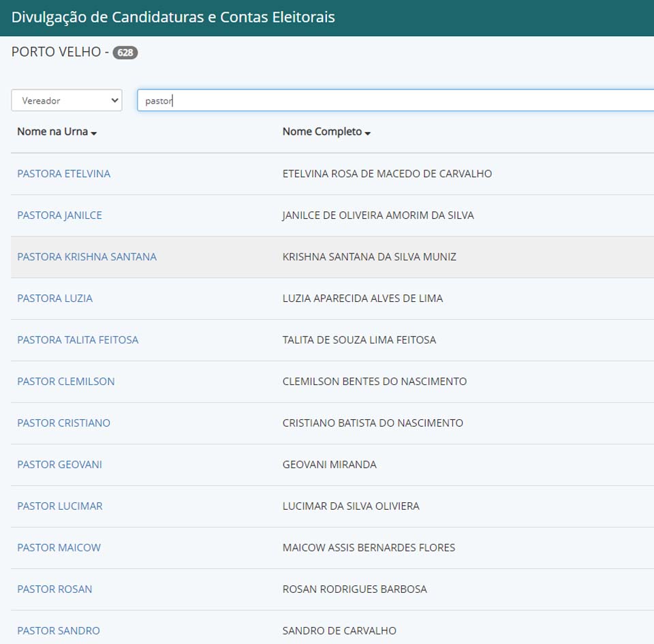Click full name ETELVINA ROSA DE MACEDO DE CARVALHO
The height and width of the screenshot is (644, 654).
pos(387,174)
